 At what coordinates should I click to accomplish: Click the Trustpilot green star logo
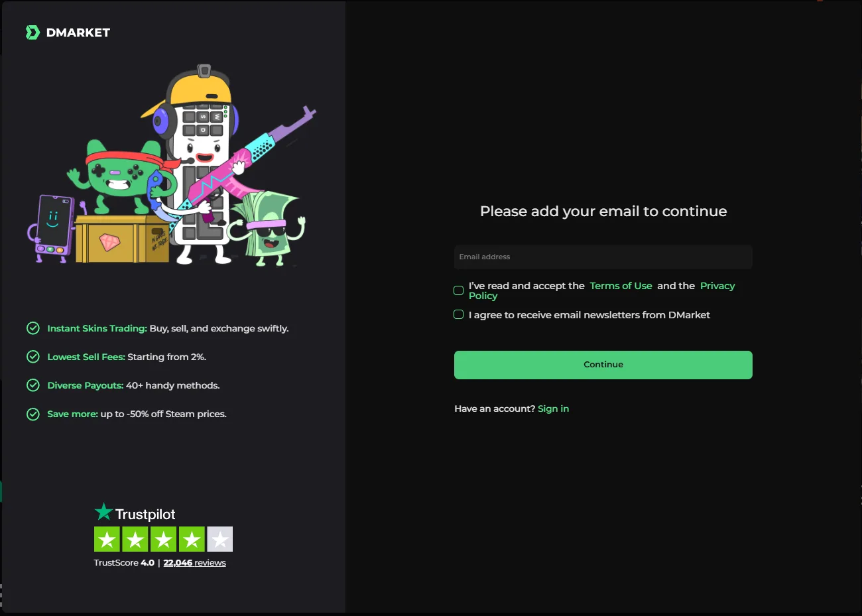(103, 512)
